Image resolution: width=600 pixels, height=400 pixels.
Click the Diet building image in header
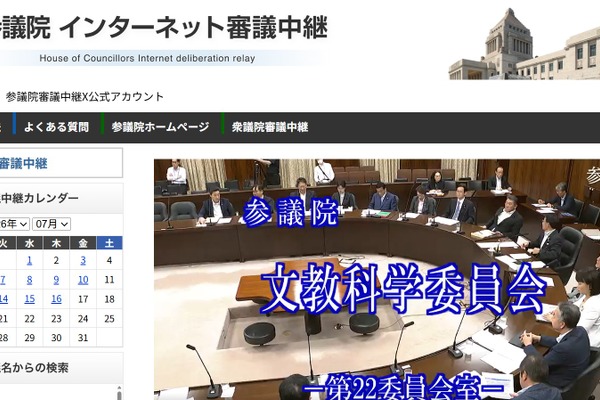[524, 44]
